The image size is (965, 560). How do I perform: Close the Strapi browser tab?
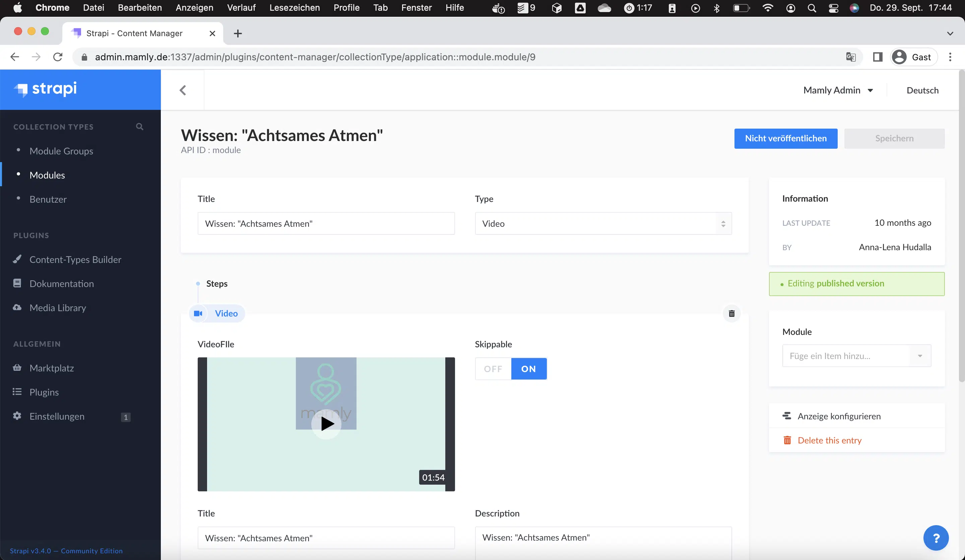click(x=212, y=34)
